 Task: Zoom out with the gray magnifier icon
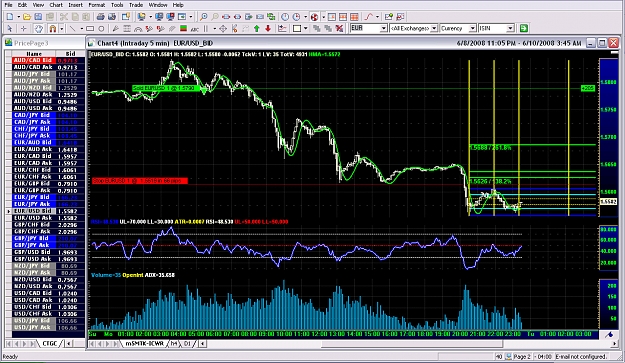point(215,17)
